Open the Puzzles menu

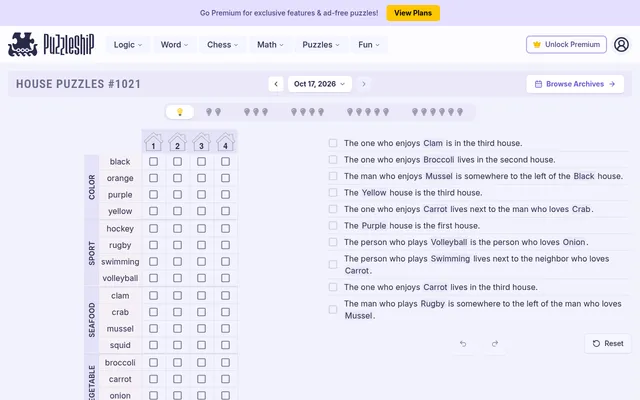(321, 45)
